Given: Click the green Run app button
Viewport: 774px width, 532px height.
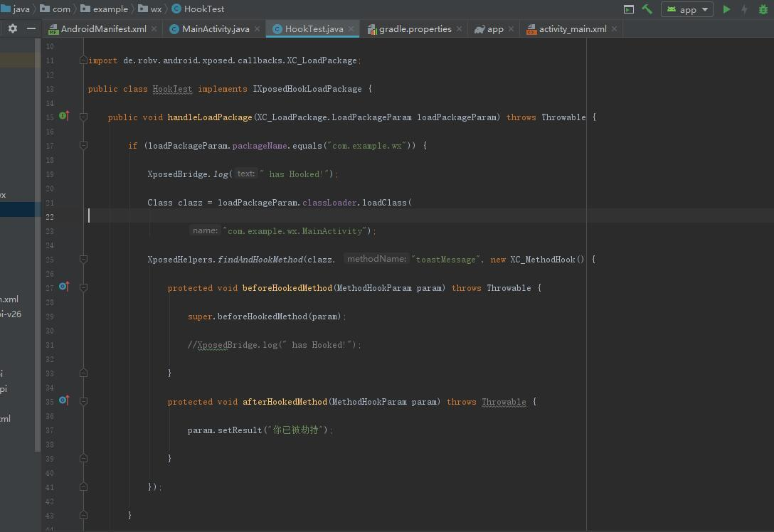Looking at the screenshot, I should click(x=726, y=9).
